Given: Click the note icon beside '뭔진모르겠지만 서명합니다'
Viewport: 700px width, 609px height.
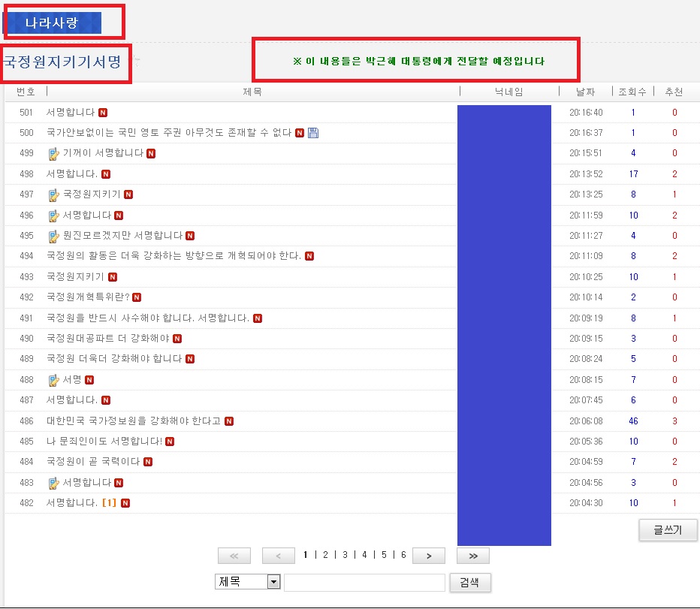Looking at the screenshot, I should pyautogui.click(x=53, y=237).
